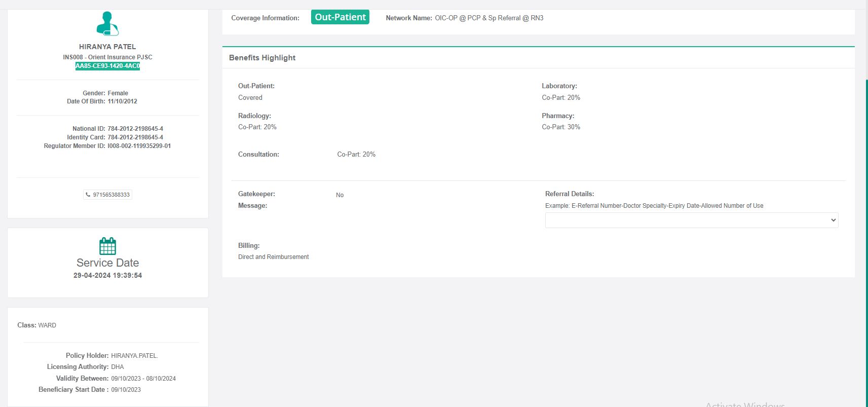Click the Service Date heading
868x407 pixels.
click(107, 263)
